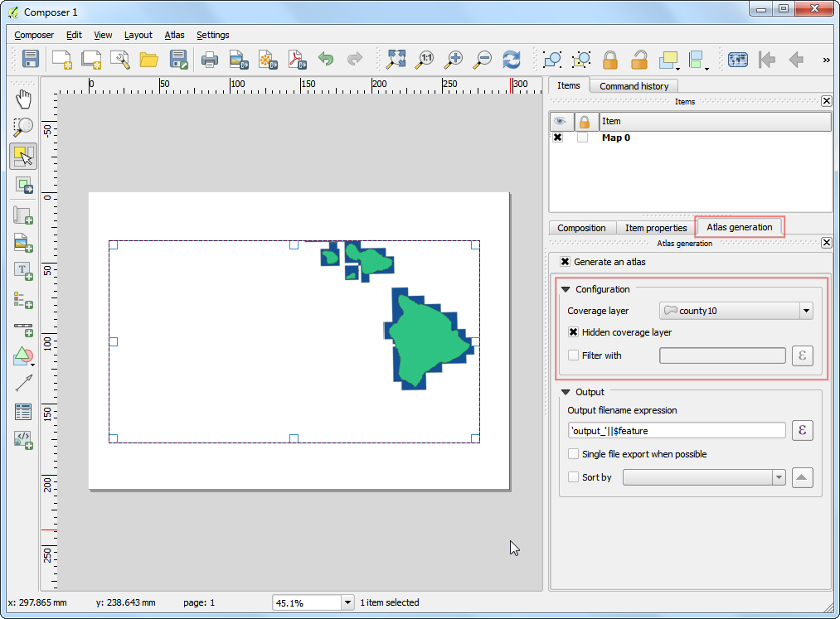Export composition as SVG
Image resolution: width=840 pixels, height=619 pixels.
(x=268, y=59)
